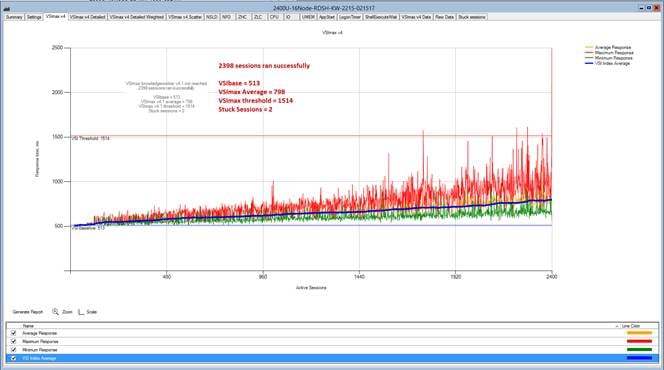The image size is (664, 370).
Task: Click Minimum Response in the chart legend
Action: 613,58
